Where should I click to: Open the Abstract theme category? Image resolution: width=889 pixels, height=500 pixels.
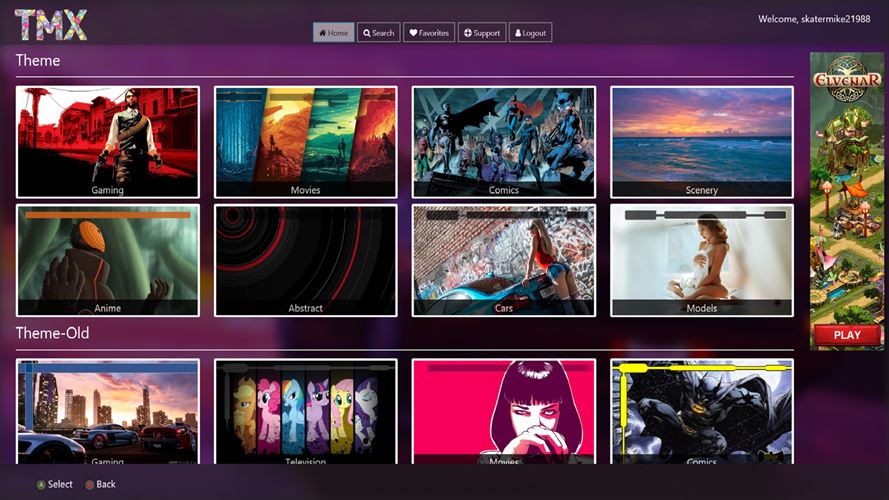[x=306, y=260]
